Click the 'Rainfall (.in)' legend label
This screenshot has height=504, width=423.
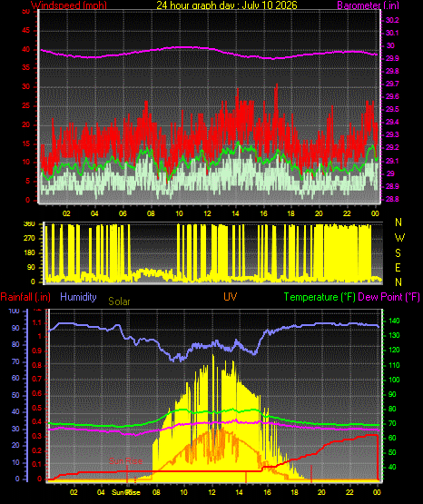tap(25, 297)
